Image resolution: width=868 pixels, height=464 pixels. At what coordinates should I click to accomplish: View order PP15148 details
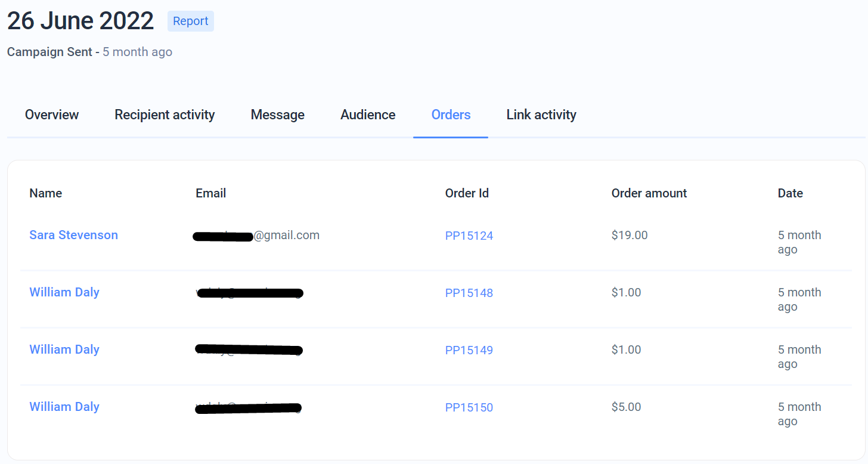[469, 293]
